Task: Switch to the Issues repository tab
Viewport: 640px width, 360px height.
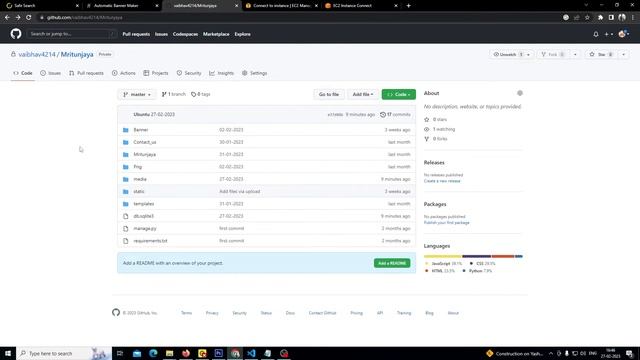Action: pyautogui.click(x=51, y=73)
